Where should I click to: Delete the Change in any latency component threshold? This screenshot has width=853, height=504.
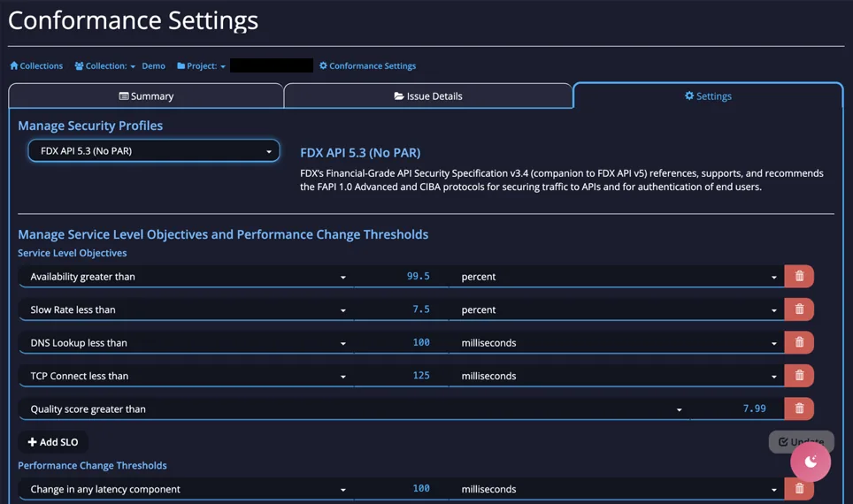pyautogui.click(x=799, y=489)
